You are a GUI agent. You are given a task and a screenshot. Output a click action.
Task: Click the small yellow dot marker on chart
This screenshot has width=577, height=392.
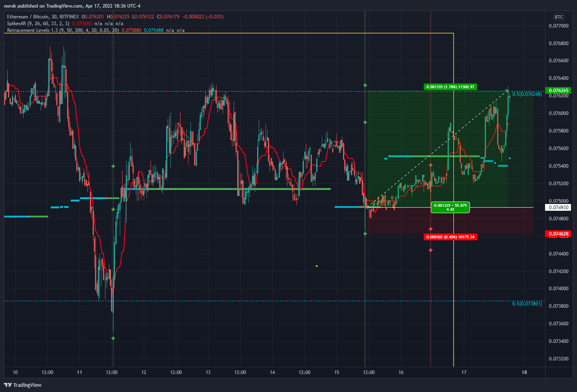(317, 266)
